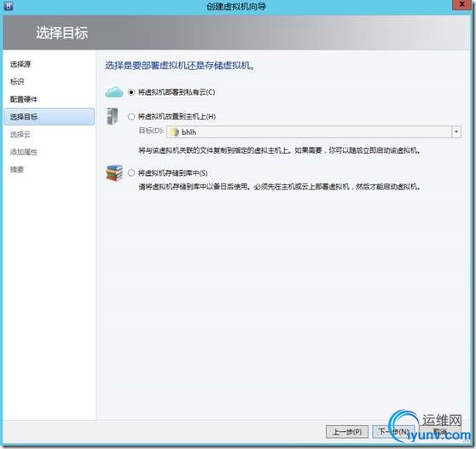Select 将虚拟机存储到库中(S) radio button

131,172
